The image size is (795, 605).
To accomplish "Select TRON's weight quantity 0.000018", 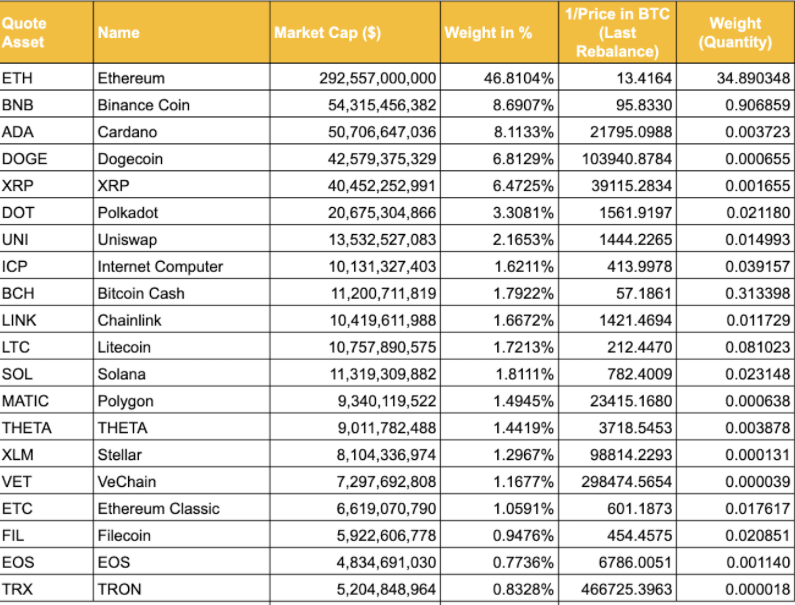I will (756, 589).
